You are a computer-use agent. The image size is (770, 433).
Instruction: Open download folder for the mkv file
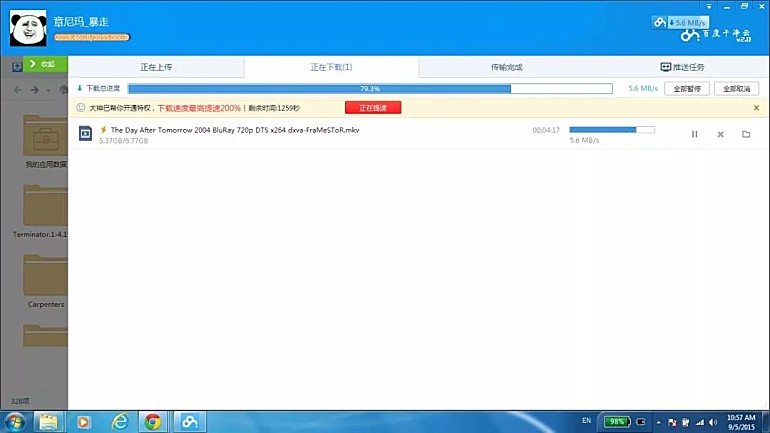coord(746,134)
